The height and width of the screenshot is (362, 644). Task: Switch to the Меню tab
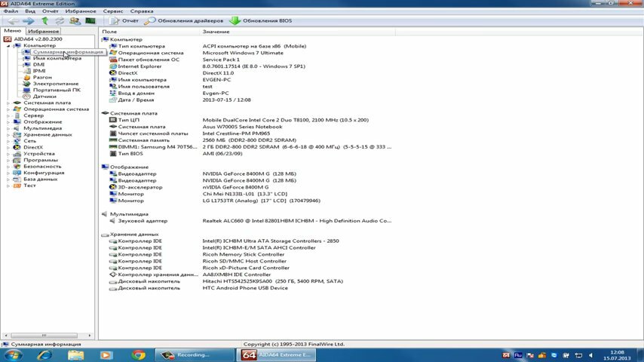tap(12, 31)
